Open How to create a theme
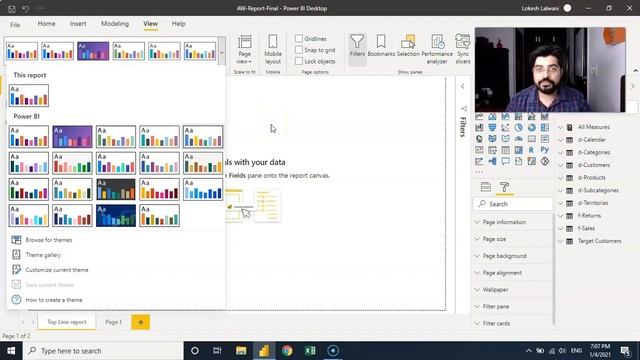 [54, 300]
